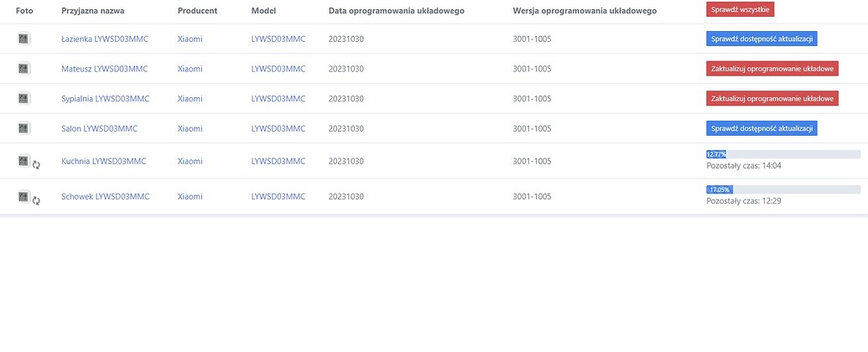This screenshot has width=868, height=352.
Task: Click the Kuchnia update progress bar
Action: (x=783, y=154)
